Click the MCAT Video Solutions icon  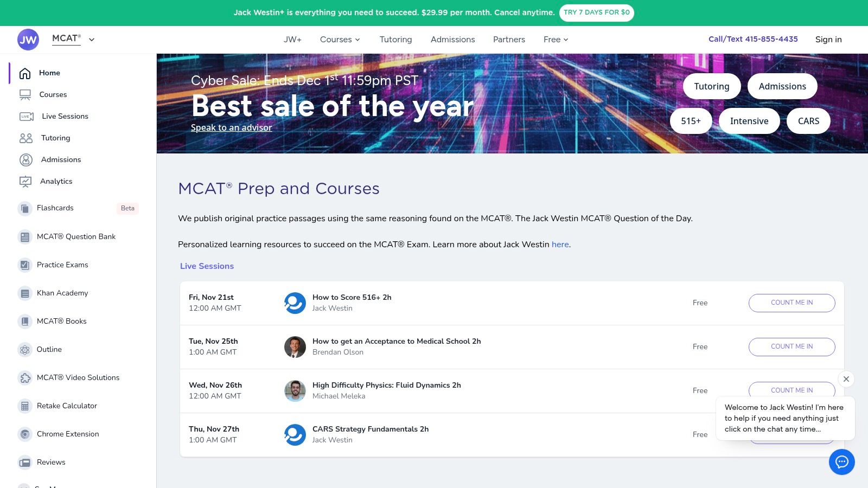click(25, 378)
